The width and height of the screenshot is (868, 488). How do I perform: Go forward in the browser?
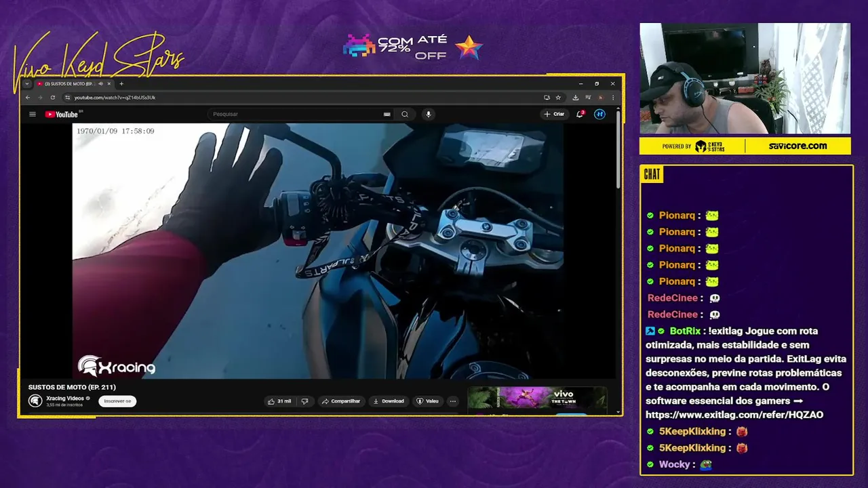coord(40,98)
